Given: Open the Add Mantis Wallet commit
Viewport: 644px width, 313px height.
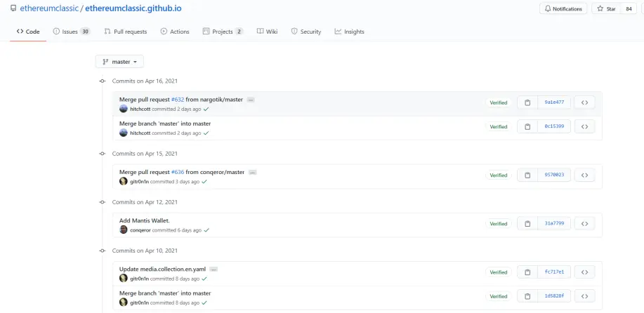Looking at the screenshot, I should click(x=144, y=220).
